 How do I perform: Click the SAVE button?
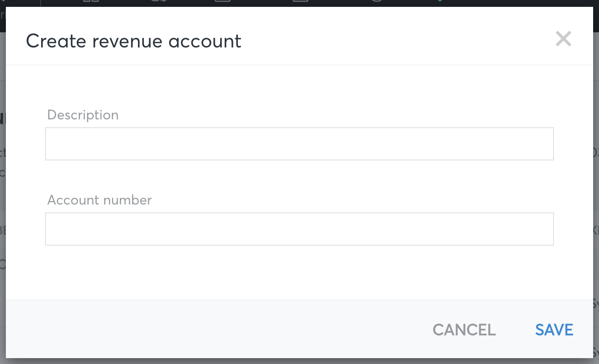(x=554, y=330)
